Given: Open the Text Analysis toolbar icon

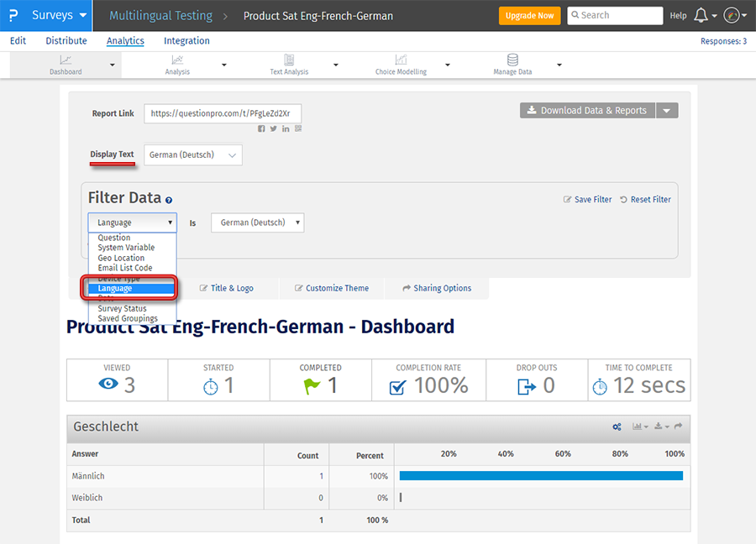Looking at the screenshot, I should coord(289,60).
